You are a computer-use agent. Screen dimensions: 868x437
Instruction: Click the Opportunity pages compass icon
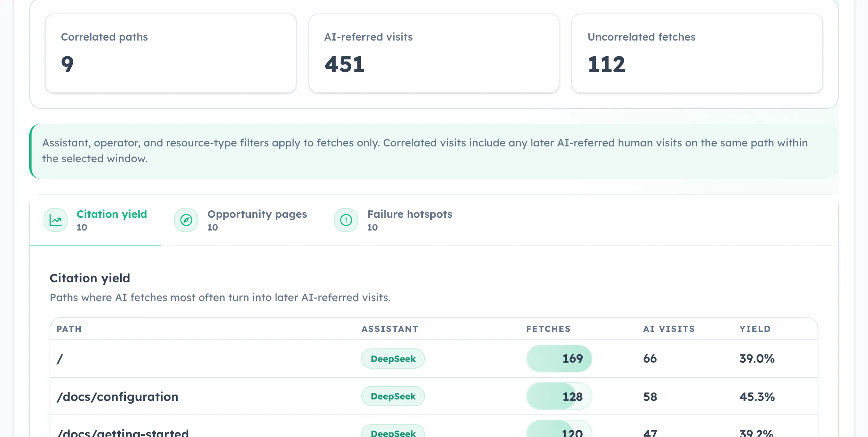tap(186, 220)
